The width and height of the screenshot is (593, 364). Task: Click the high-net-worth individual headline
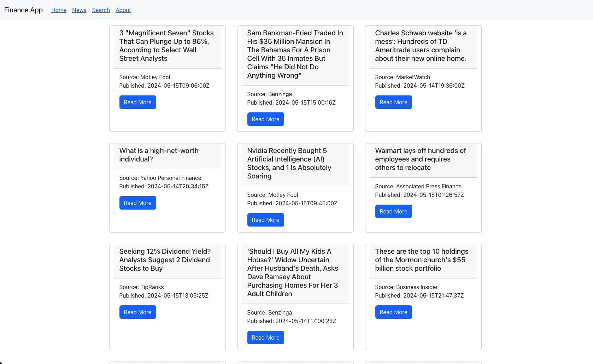pyautogui.click(x=159, y=155)
